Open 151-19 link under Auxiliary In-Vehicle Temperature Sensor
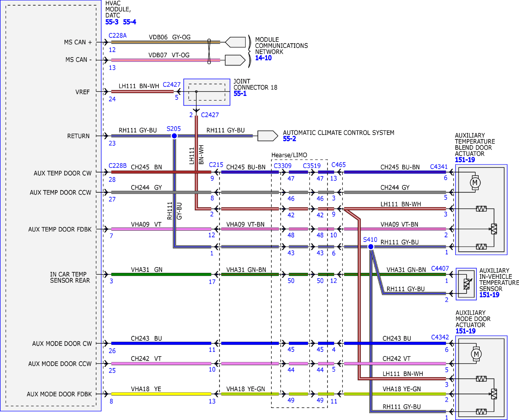The image size is (519, 420). click(489, 295)
